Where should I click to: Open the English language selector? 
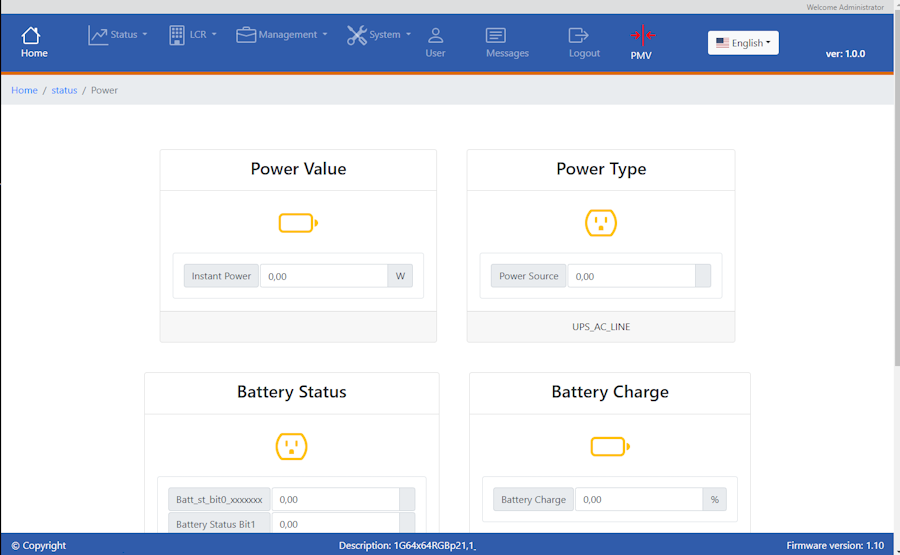743,42
